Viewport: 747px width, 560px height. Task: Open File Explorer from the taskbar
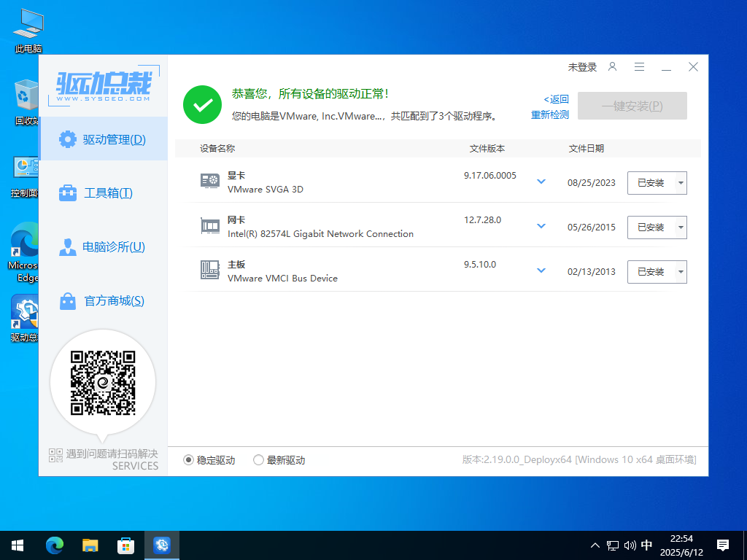tap(90, 545)
